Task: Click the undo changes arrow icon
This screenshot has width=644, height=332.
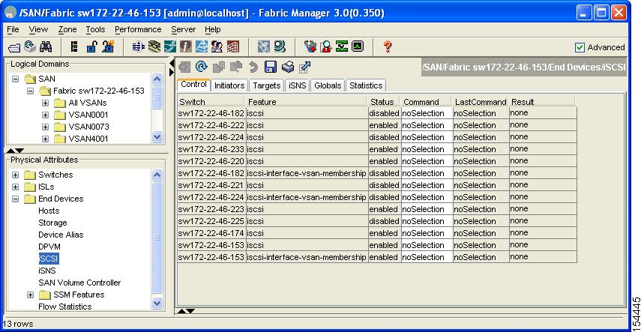Action: [x=253, y=67]
